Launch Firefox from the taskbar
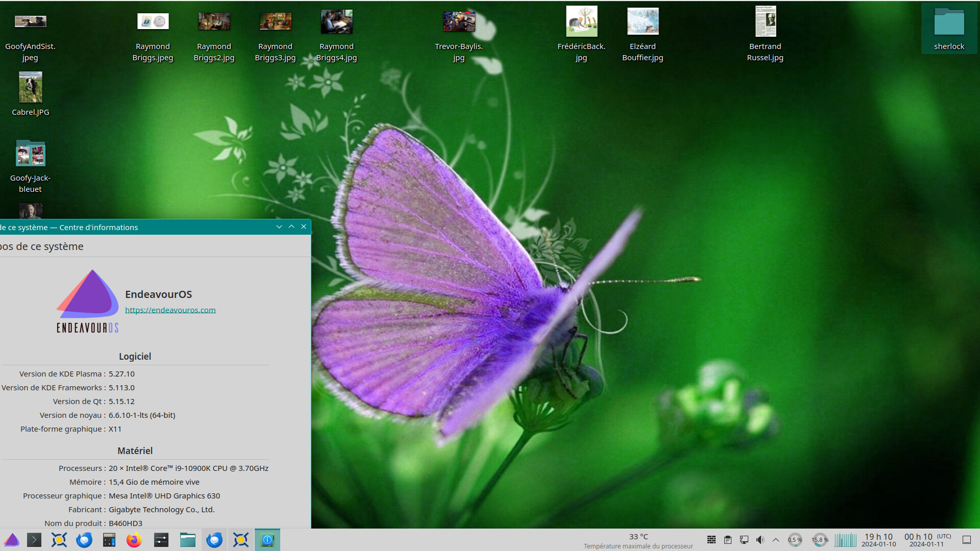980x551 pixels. 134,540
